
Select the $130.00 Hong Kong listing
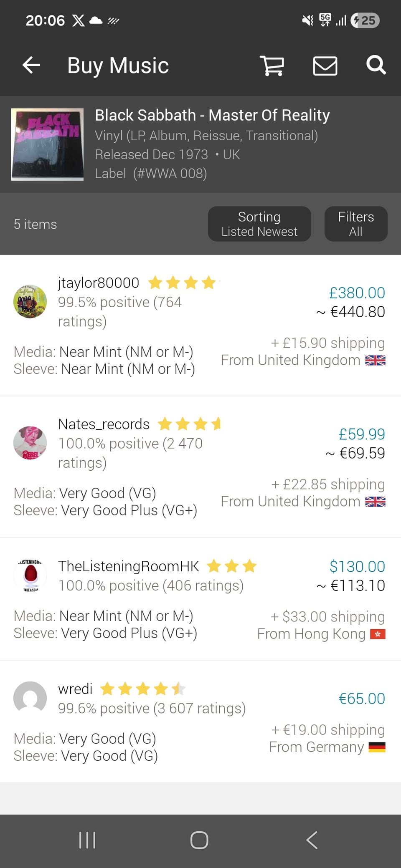357,566
